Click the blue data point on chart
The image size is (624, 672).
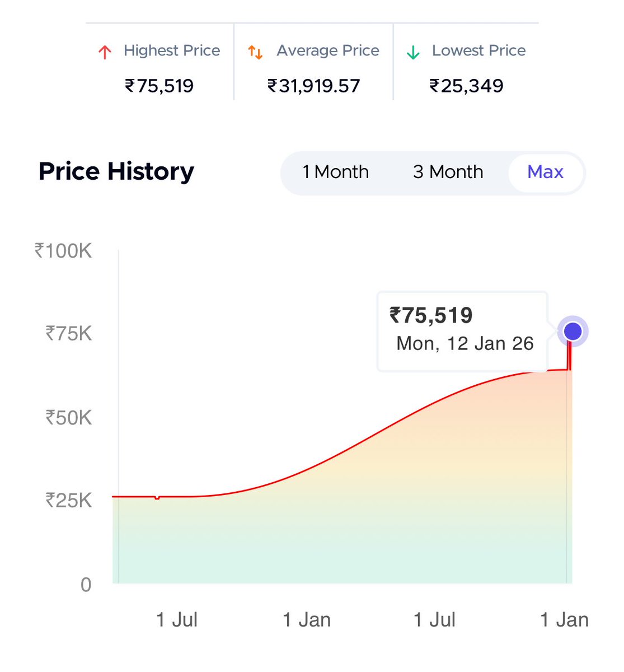[573, 332]
